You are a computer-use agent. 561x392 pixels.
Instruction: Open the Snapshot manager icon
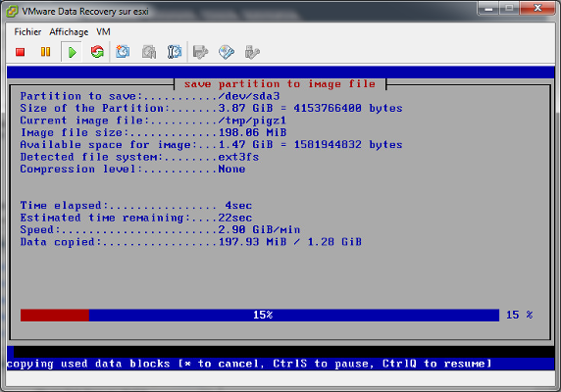tap(175, 52)
